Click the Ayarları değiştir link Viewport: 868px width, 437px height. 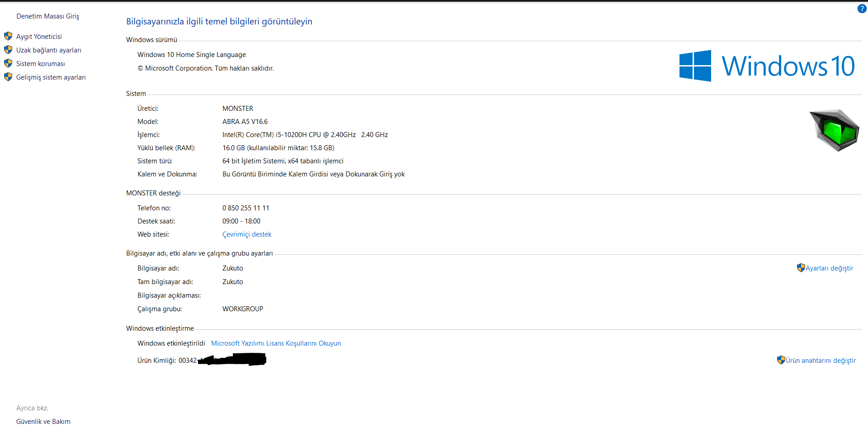tap(829, 268)
